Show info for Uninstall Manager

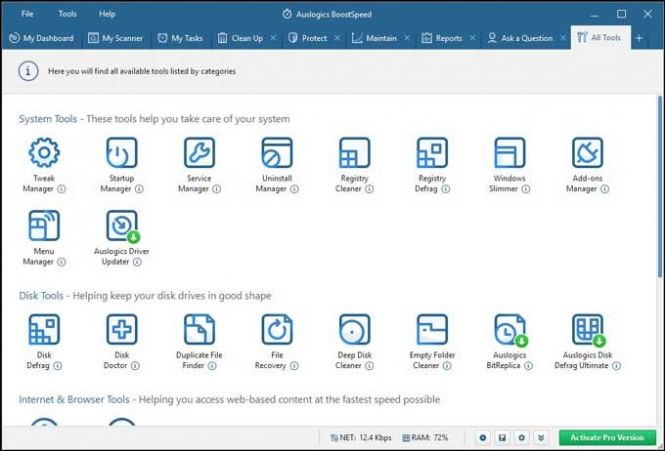tap(294, 189)
